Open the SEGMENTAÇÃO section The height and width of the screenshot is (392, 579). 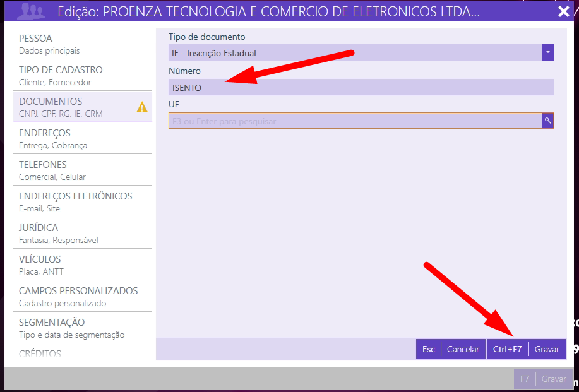pos(82,328)
